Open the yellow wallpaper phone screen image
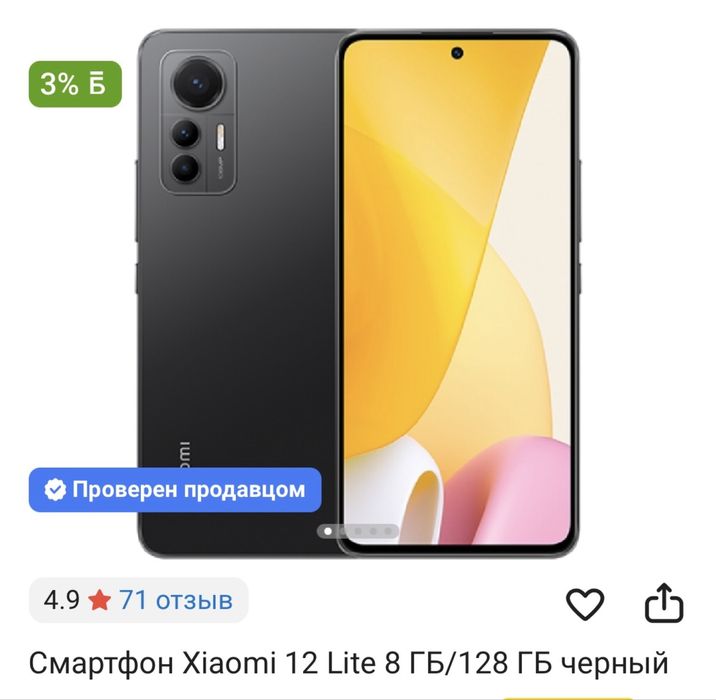The width and height of the screenshot is (716, 700). (x=457, y=292)
